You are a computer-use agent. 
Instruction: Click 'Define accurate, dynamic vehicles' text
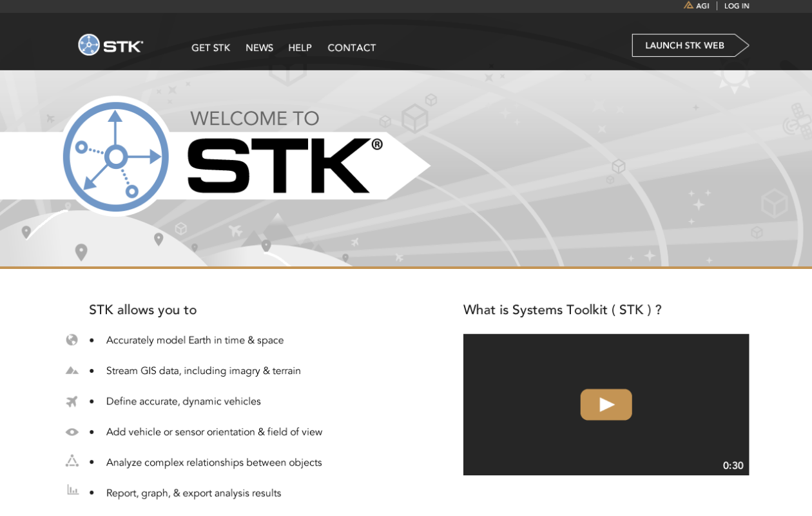coord(184,401)
